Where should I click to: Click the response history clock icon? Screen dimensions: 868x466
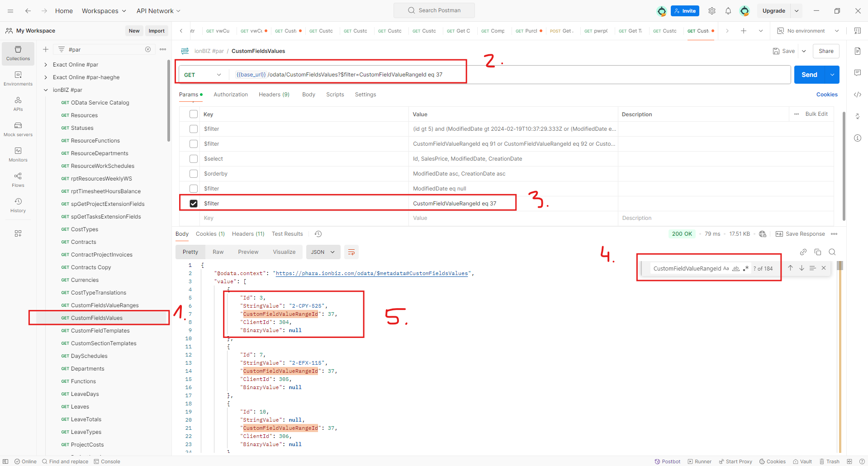[318, 234]
